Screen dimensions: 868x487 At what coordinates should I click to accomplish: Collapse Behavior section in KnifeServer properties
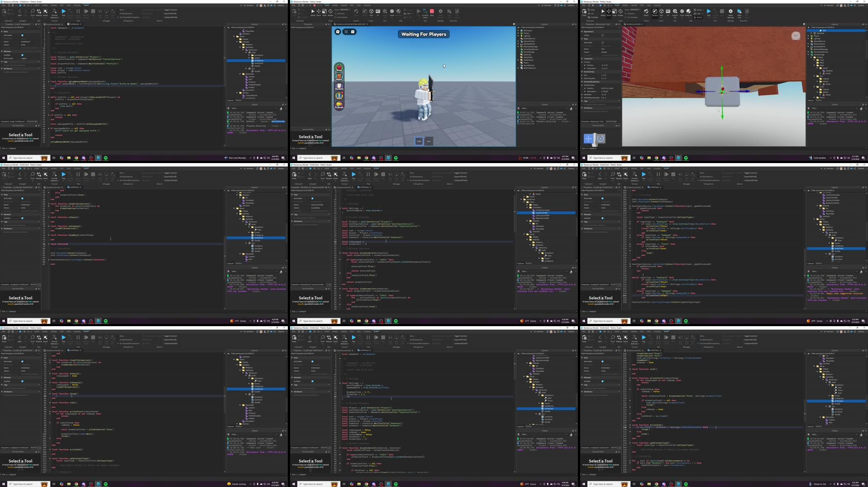(x=2, y=51)
